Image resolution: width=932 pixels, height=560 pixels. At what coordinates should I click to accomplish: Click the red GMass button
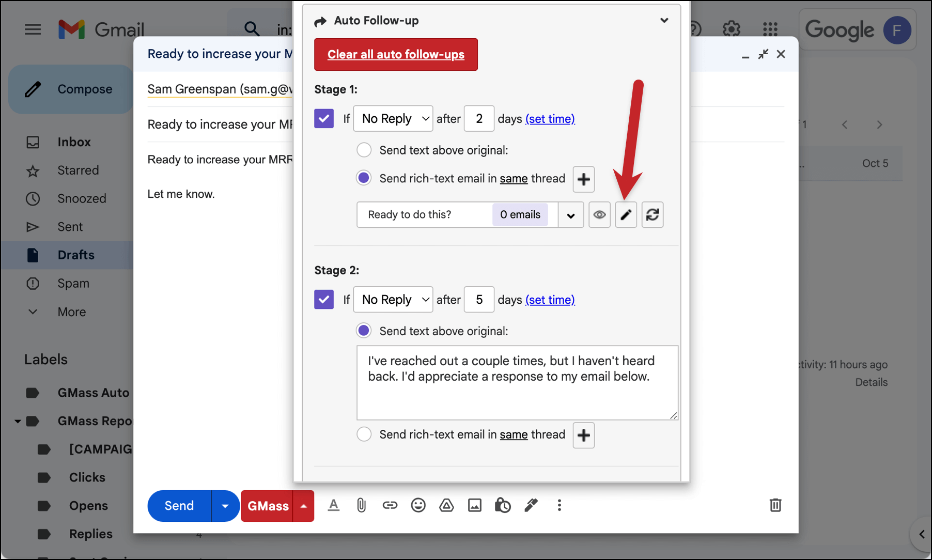(268, 506)
